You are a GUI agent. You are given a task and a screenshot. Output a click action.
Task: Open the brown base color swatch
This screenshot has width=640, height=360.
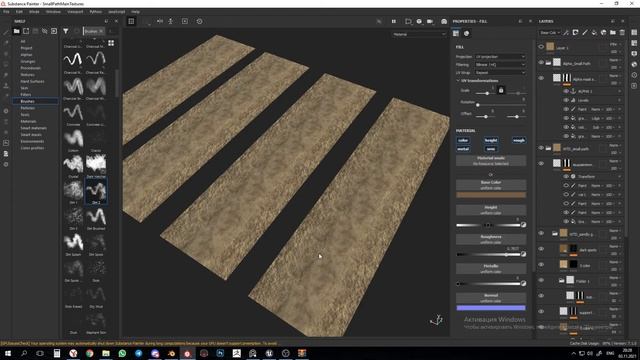491,195
